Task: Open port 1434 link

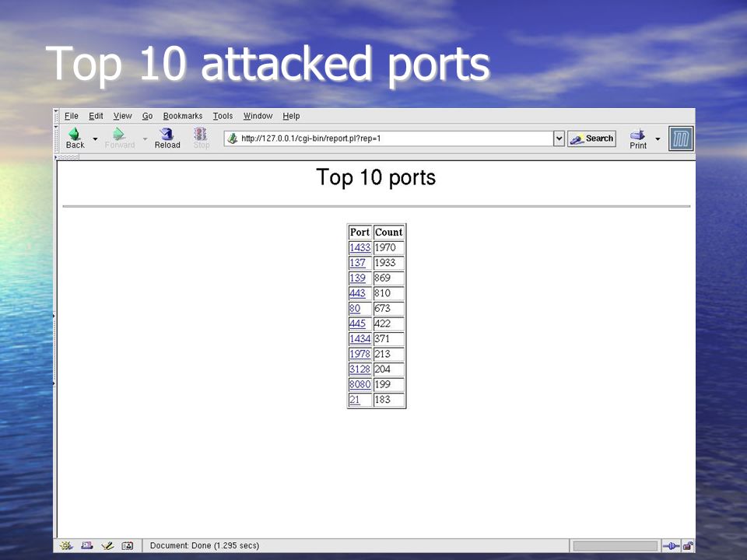Action: (x=359, y=338)
